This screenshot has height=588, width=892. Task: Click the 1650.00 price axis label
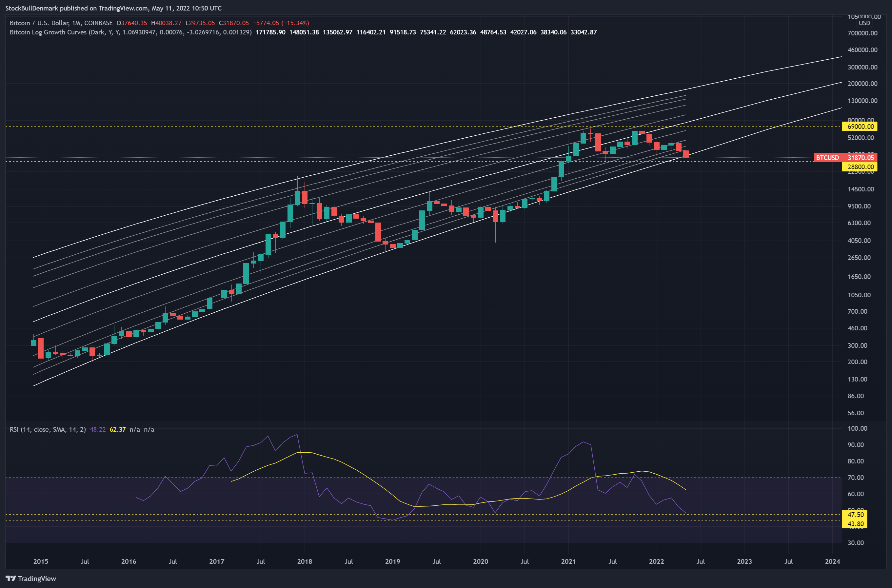point(859,277)
